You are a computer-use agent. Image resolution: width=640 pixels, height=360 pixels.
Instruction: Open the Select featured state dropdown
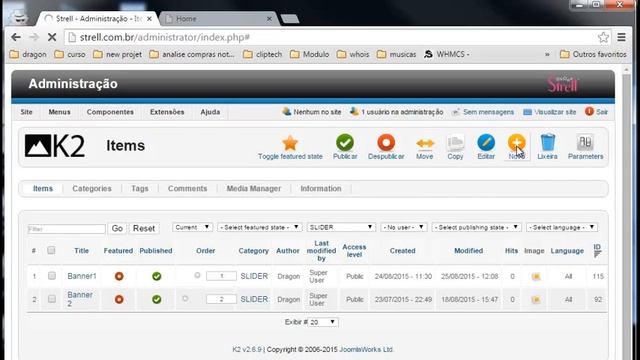260,227
